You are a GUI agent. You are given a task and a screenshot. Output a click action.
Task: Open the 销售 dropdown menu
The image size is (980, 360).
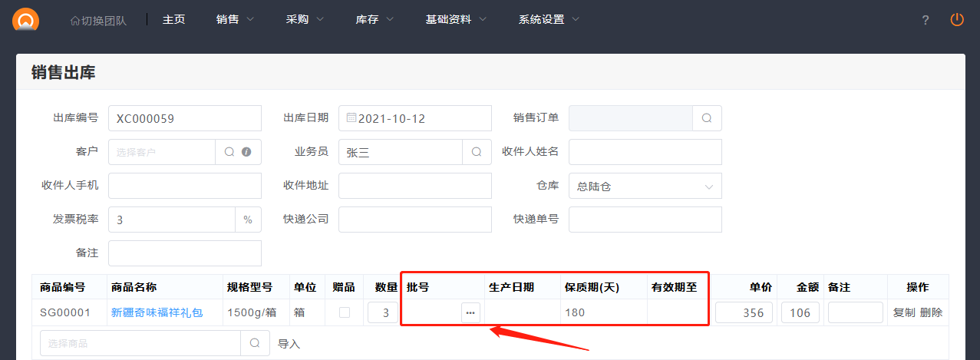235,19
